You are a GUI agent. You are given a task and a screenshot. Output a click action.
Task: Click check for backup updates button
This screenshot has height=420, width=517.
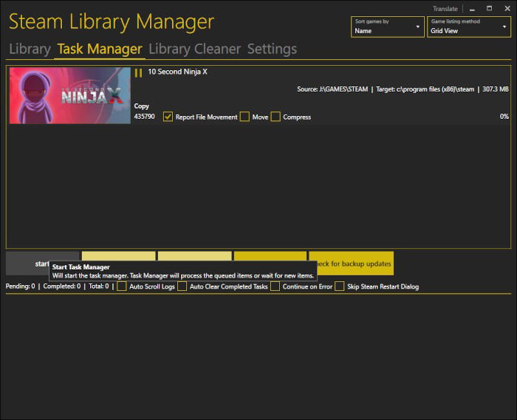[352, 264]
